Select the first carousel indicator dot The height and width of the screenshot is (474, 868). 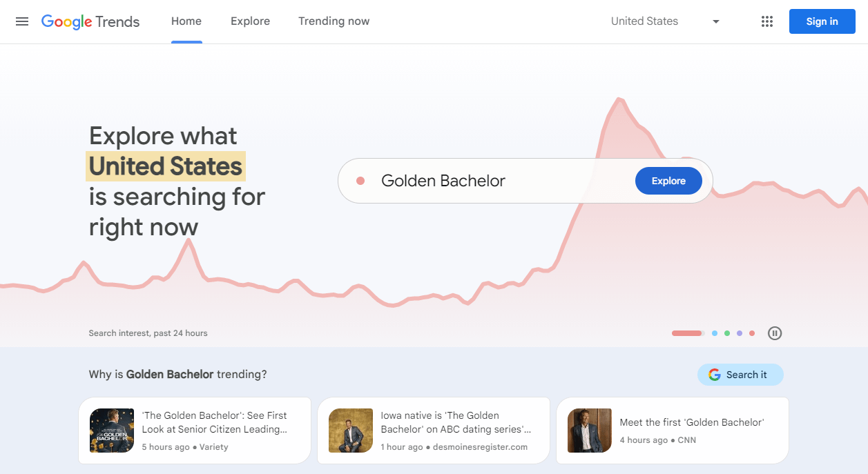click(x=686, y=333)
